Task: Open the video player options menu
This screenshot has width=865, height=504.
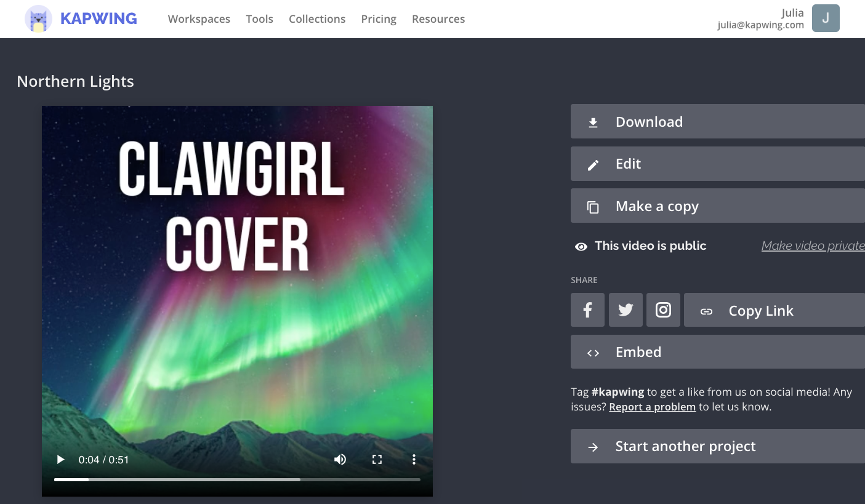Action: [x=414, y=459]
